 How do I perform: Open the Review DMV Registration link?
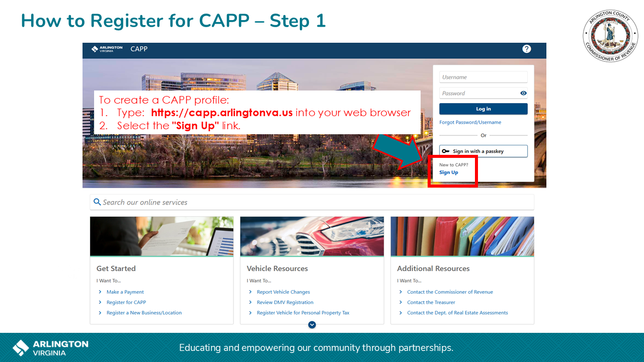(x=285, y=302)
